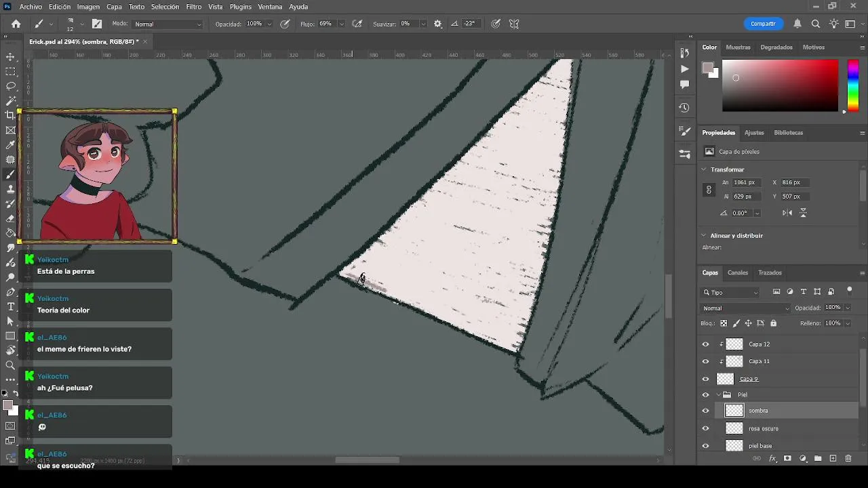This screenshot has height=488, width=868.
Task: Go to Photoshop Home screen
Action: pos(16,24)
